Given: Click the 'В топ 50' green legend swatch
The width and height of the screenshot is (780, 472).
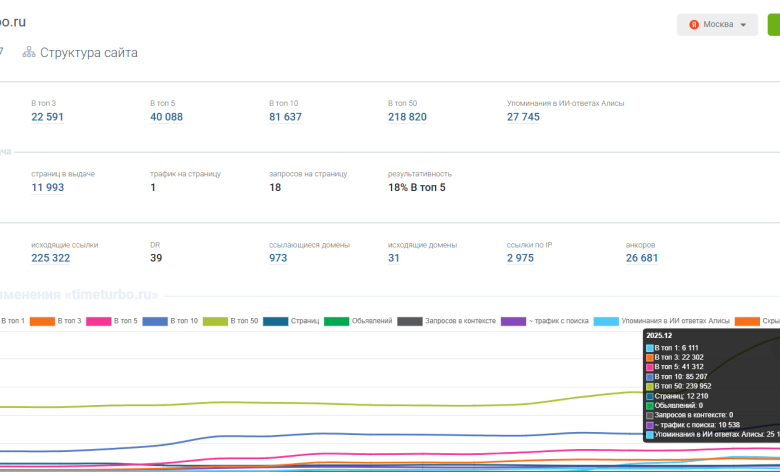Looking at the screenshot, I should (216, 321).
